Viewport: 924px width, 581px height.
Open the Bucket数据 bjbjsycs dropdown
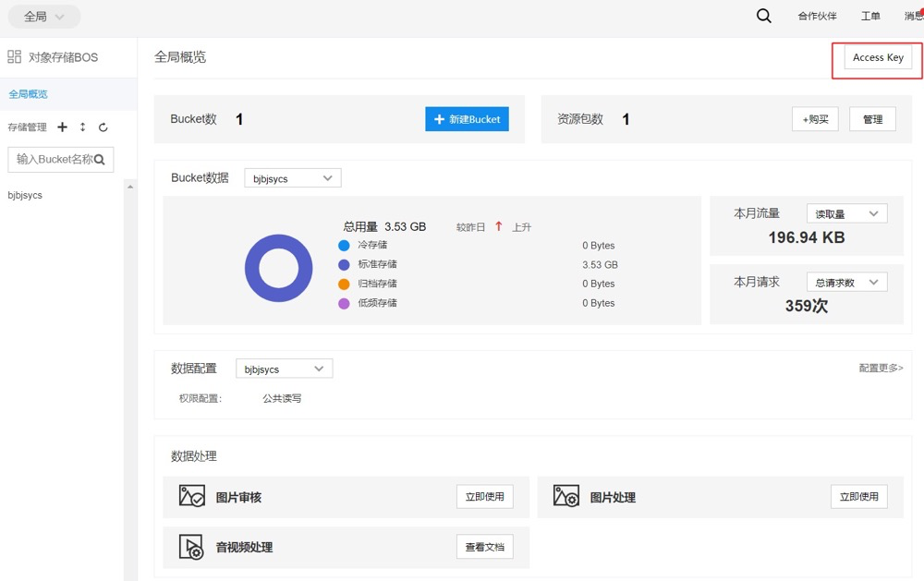[x=293, y=178]
